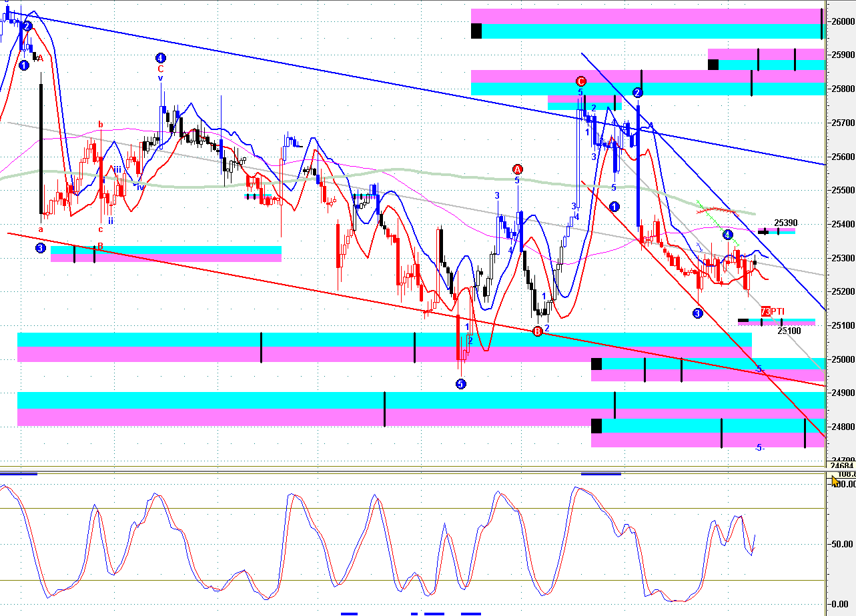Image resolution: width=856 pixels, height=616 pixels.
Task: Select the blue circled 5 wave label
Action: (x=460, y=383)
